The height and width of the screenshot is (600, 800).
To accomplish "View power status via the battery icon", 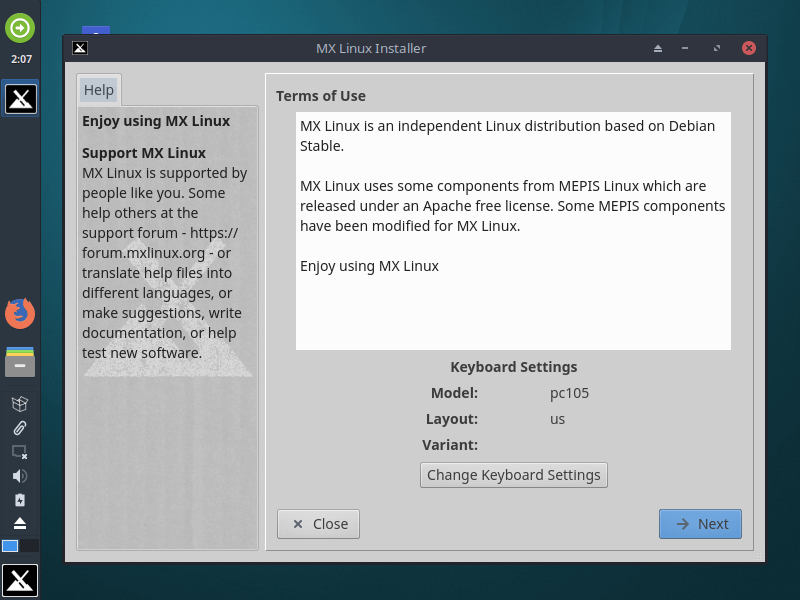I will pyautogui.click(x=20, y=499).
